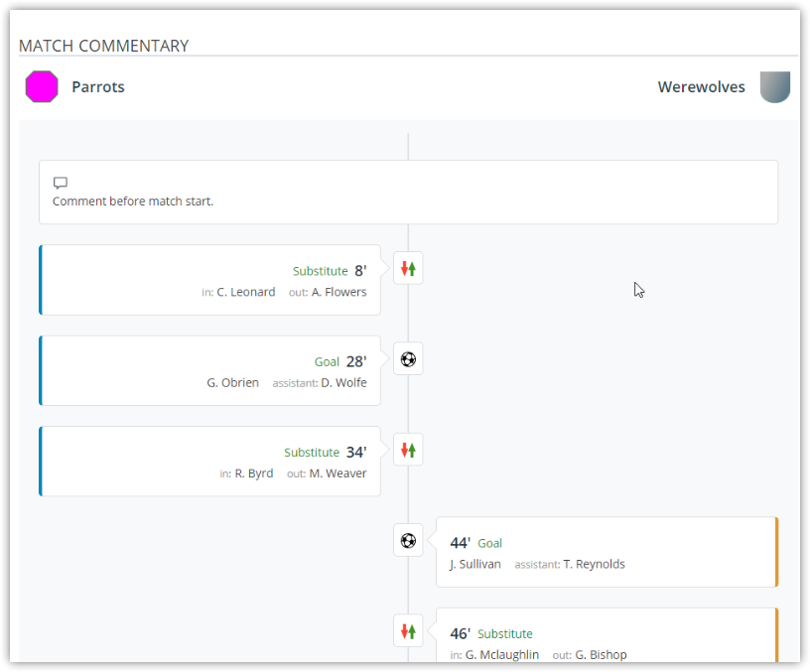Click the speech bubble comment icon

tap(61, 183)
